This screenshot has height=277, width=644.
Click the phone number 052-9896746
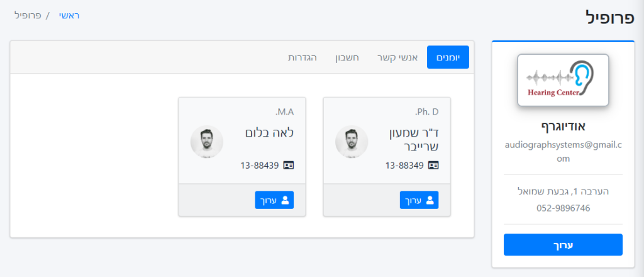coord(563,208)
